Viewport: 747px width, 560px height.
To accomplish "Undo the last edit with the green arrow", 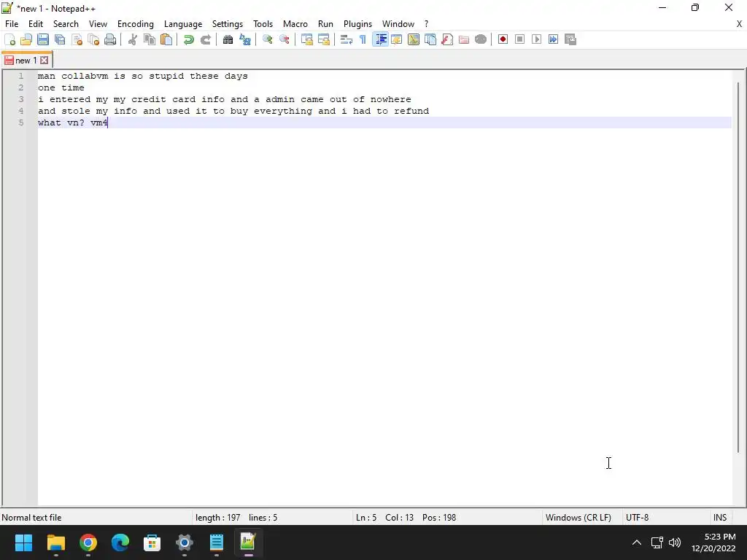I will point(189,39).
